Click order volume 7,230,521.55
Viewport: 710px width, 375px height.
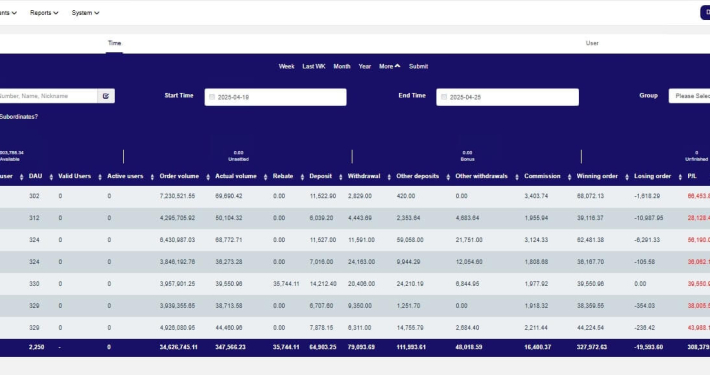click(177, 196)
